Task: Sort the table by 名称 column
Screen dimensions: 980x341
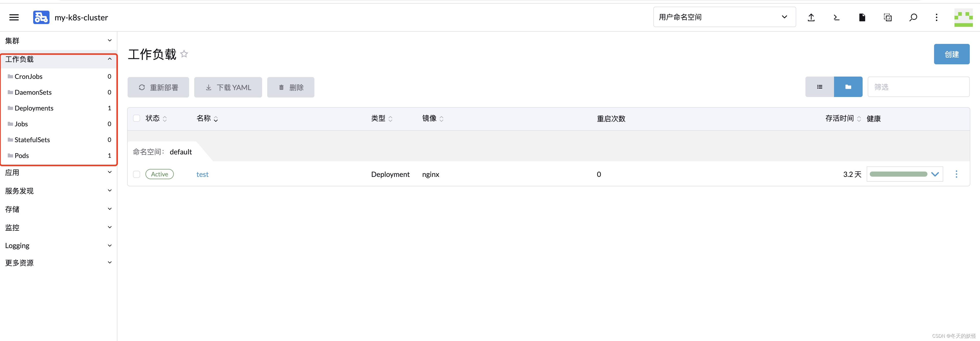Action: 207,118
